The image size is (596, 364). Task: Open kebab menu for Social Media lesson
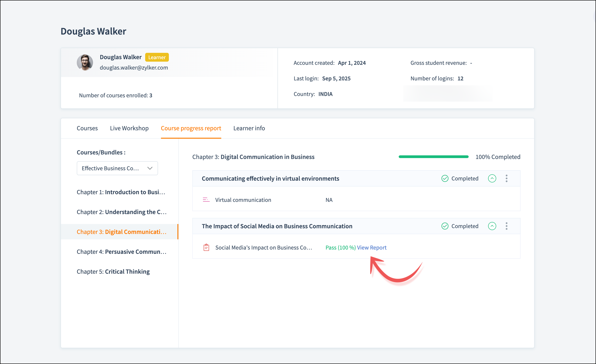point(506,226)
